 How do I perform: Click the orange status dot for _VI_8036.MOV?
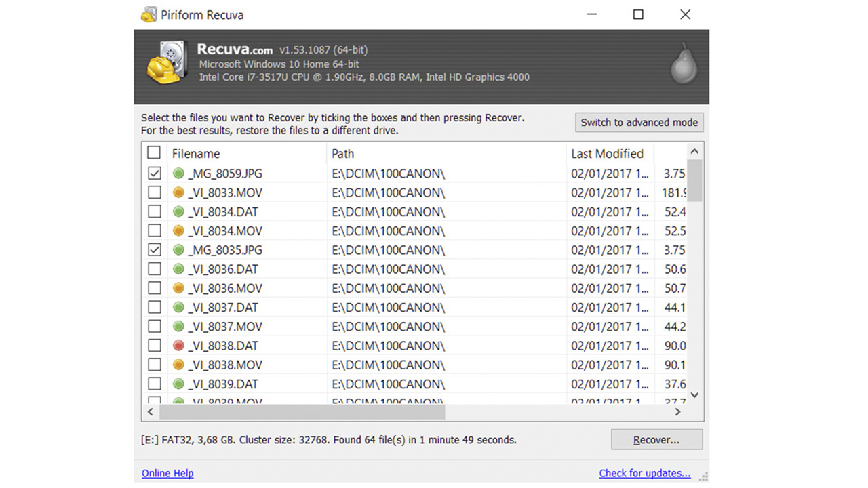click(x=178, y=288)
